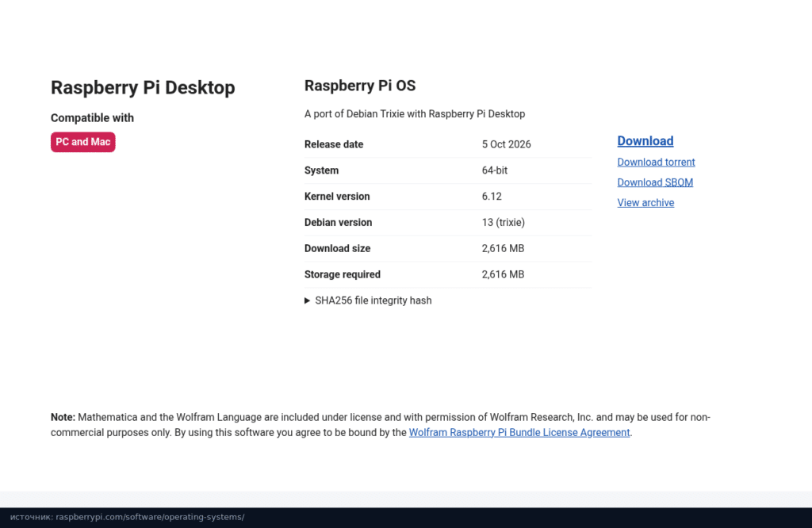The width and height of the screenshot is (812, 528).
Task: Select the Raspberry Pi Desktop heading
Action: coord(143,87)
